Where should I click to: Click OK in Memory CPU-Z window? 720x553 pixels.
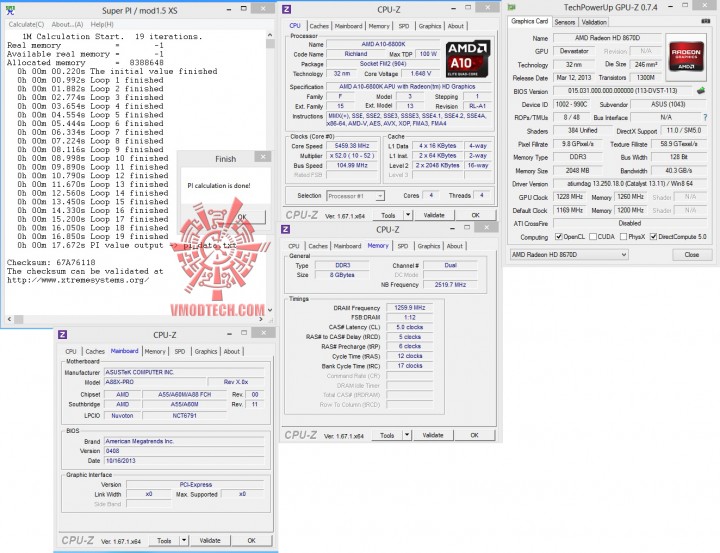pyautogui.click(x=475, y=435)
